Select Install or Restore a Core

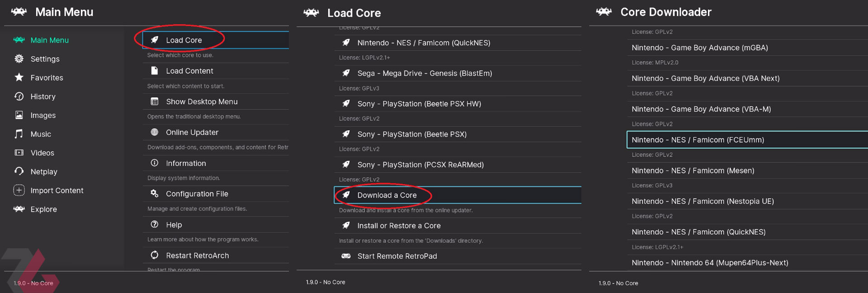[x=458, y=226]
